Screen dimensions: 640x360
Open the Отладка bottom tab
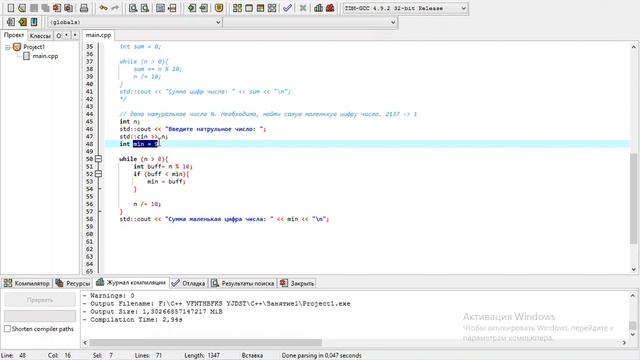(189, 283)
